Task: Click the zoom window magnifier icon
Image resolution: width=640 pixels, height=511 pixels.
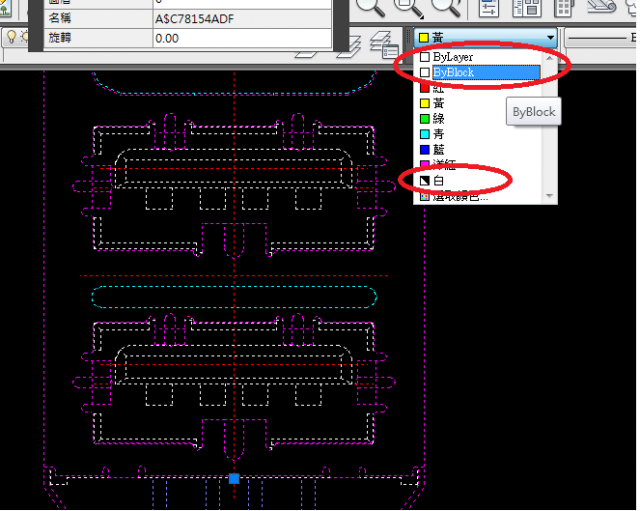Action: click(409, 7)
